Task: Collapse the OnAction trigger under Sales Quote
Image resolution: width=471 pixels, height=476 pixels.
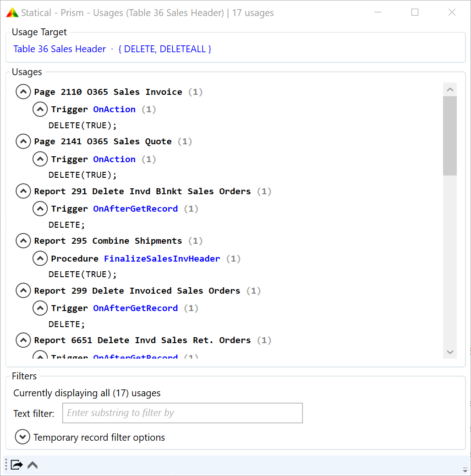Action: (40, 159)
